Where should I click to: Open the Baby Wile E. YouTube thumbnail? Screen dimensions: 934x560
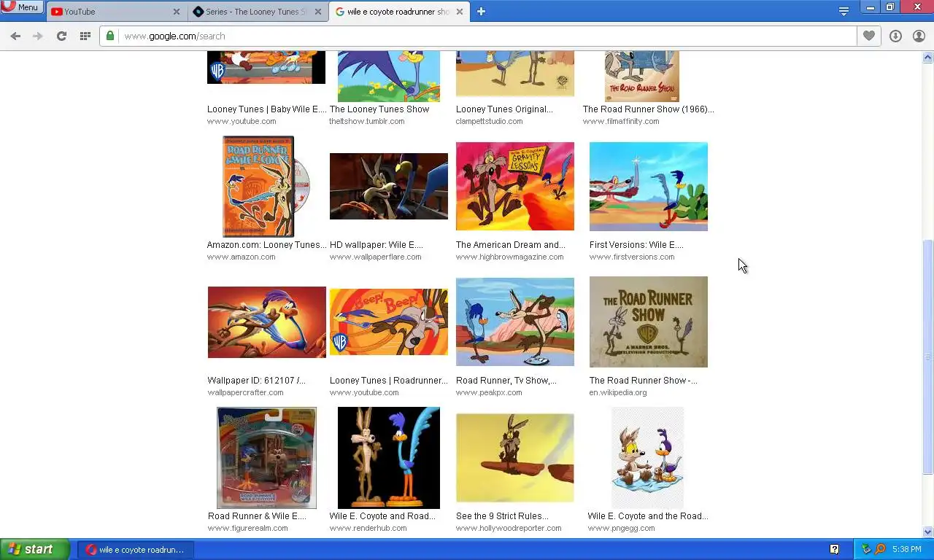266,67
